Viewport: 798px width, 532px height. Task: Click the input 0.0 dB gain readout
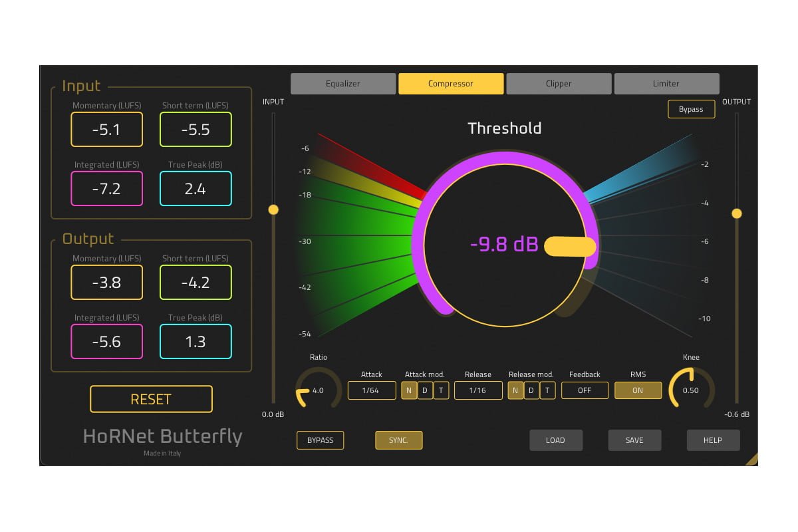pyautogui.click(x=273, y=414)
